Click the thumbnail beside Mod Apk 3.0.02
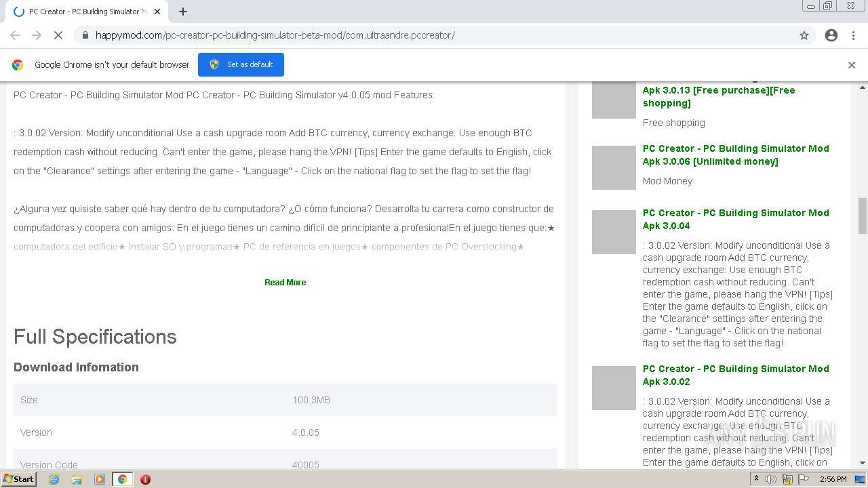This screenshot has width=868, height=488. pyautogui.click(x=614, y=388)
